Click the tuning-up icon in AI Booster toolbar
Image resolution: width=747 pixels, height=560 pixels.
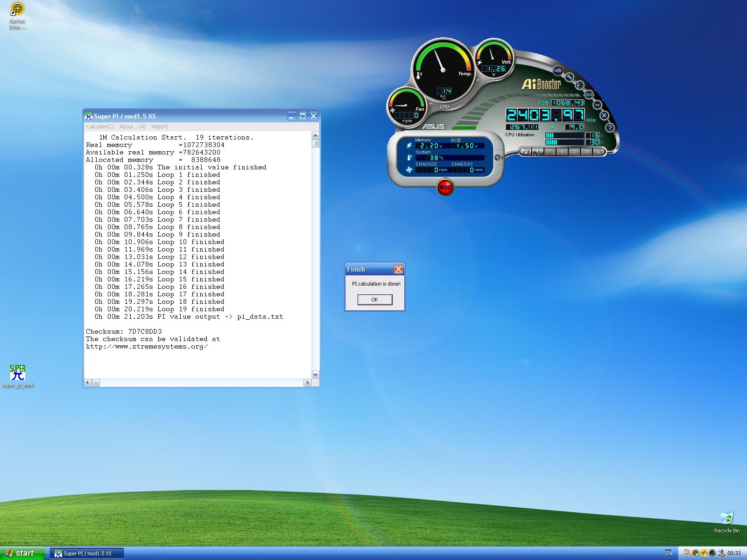pyautogui.click(x=538, y=152)
